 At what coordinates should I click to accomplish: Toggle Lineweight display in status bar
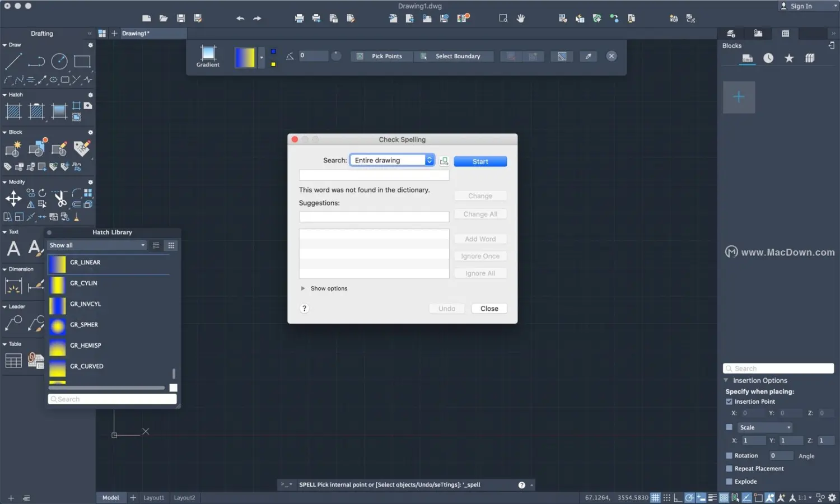click(x=712, y=497)
